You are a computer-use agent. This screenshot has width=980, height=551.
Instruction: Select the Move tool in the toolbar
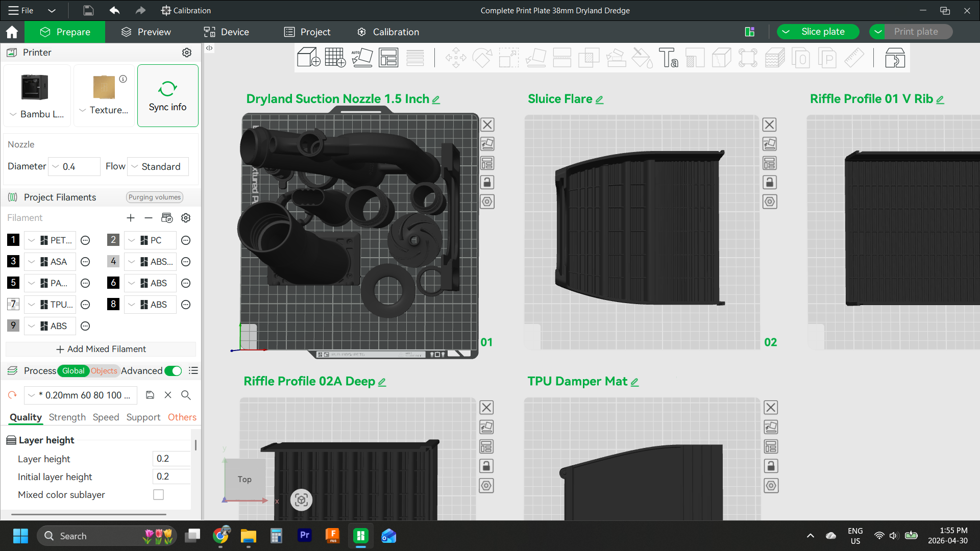[456, 58]
